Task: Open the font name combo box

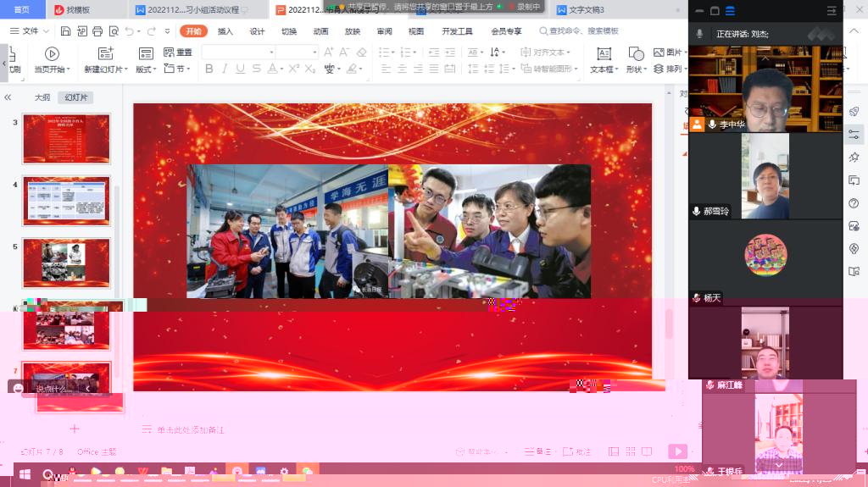Action: [238, 52]
